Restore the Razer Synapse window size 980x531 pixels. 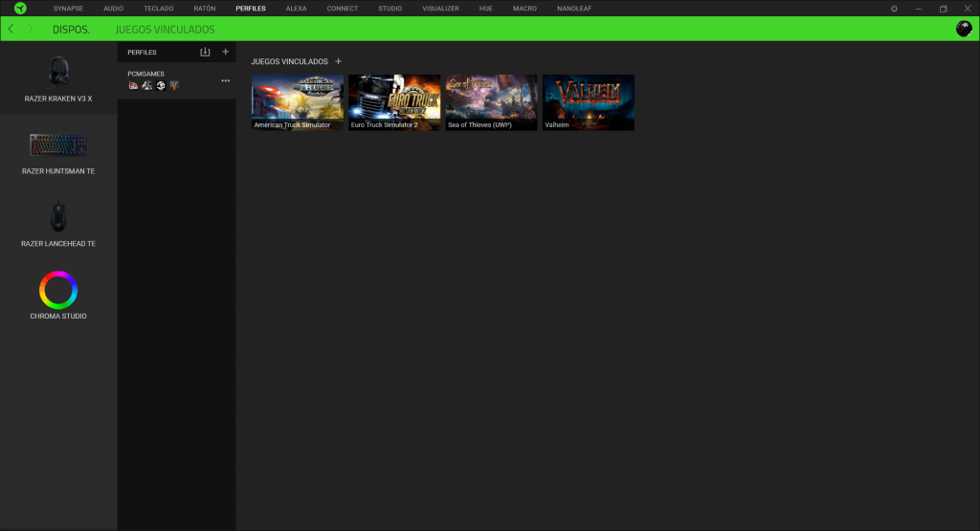tap(943, 9)
